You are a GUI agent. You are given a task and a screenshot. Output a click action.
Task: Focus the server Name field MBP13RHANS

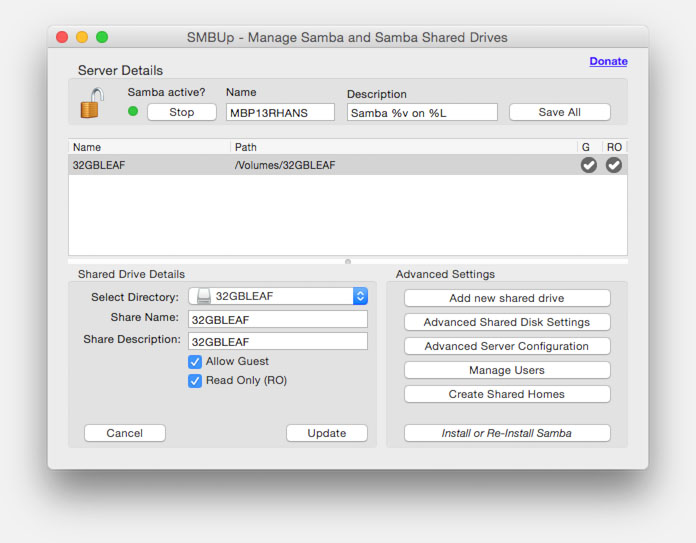pos(280,113)
